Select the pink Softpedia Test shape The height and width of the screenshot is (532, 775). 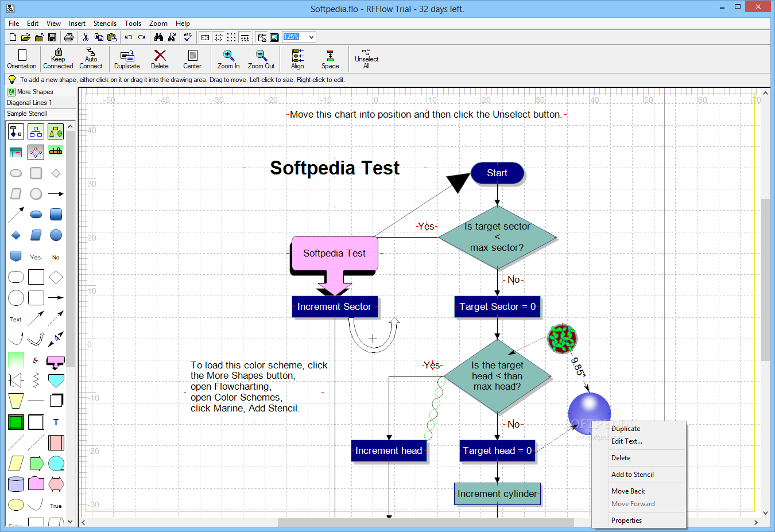tap(335, 253)
